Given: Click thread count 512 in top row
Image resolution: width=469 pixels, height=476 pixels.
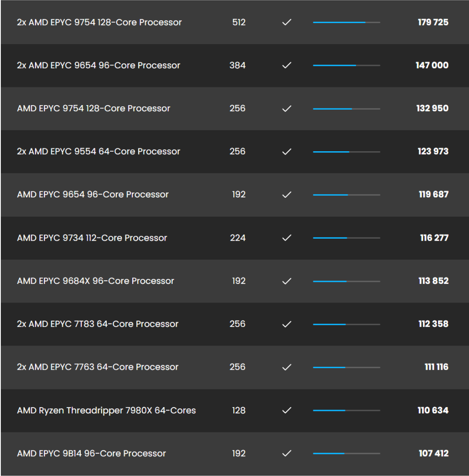Looking at the screenshot, I should [239, 22].
